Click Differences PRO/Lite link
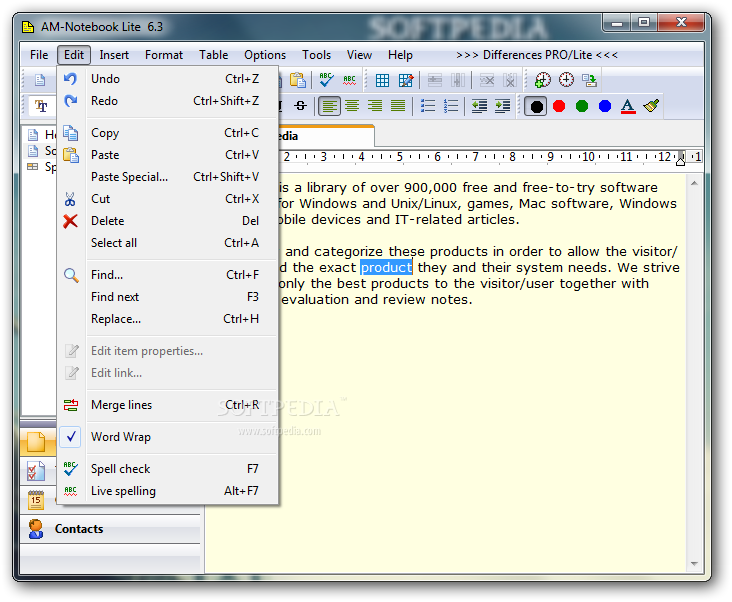732x602 pixels. tap(537, 55)
